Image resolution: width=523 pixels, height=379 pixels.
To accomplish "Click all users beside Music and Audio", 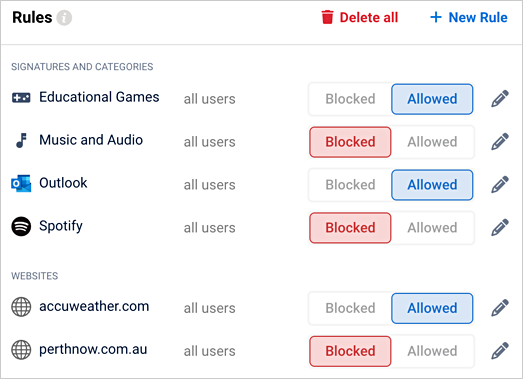I will (x=209, y=142).
